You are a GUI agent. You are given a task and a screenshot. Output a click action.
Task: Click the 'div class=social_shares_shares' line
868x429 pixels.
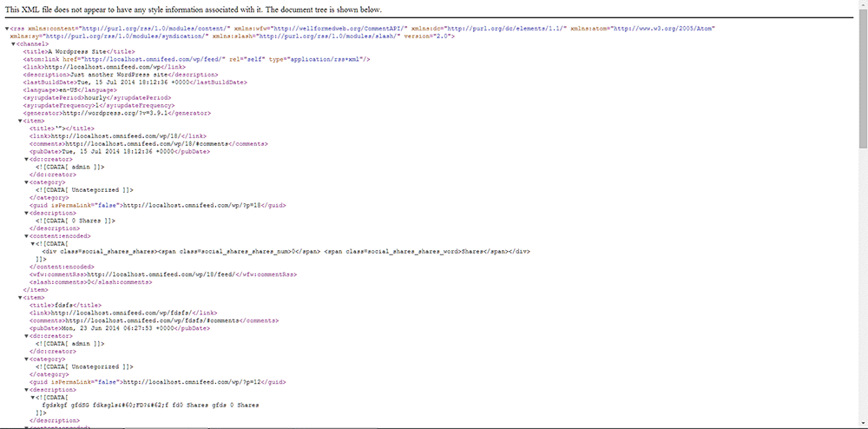click(x=286, y=251)
